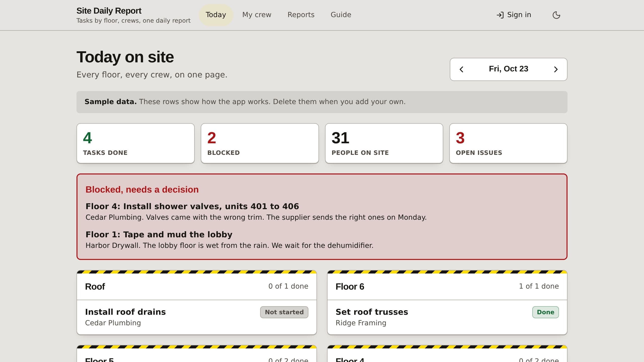Select the Install roof drains task
This screenshot has height=362, width=644.
pyautogui.click(x=126, y=312)
